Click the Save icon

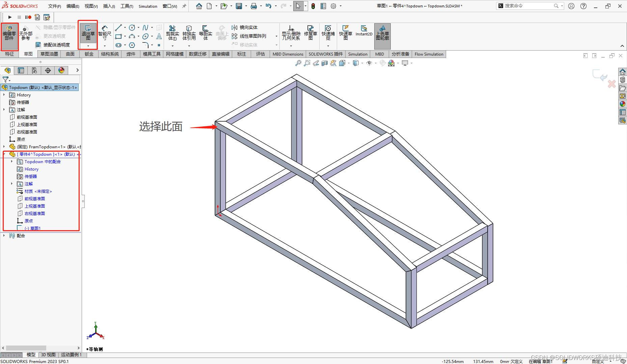click(239, 6)
